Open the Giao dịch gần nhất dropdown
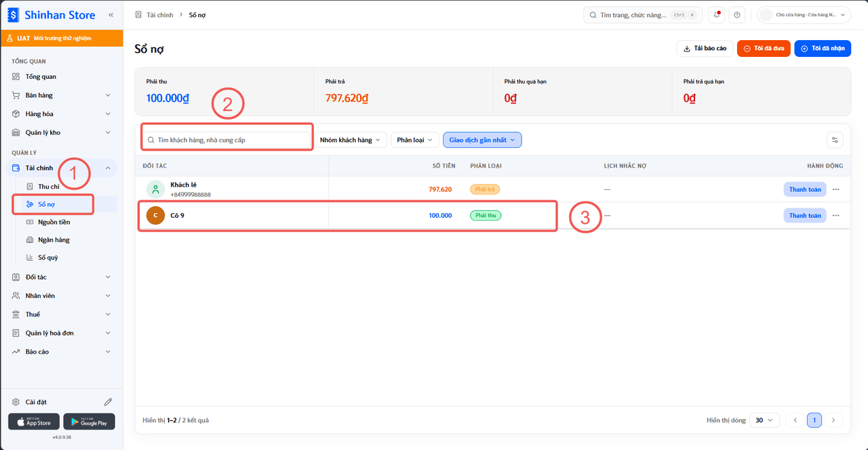Viewport: 868px width, 450px height. click(482, 140)
